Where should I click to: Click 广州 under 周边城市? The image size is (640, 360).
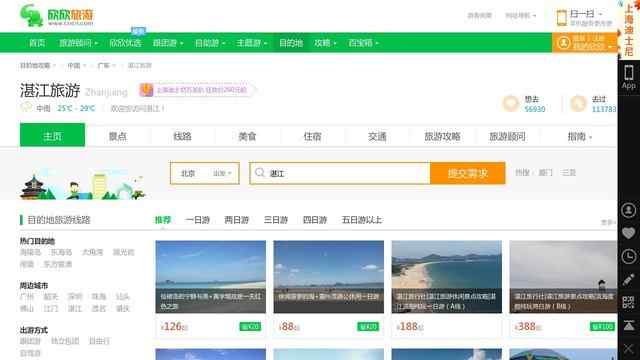coord(27,296)
